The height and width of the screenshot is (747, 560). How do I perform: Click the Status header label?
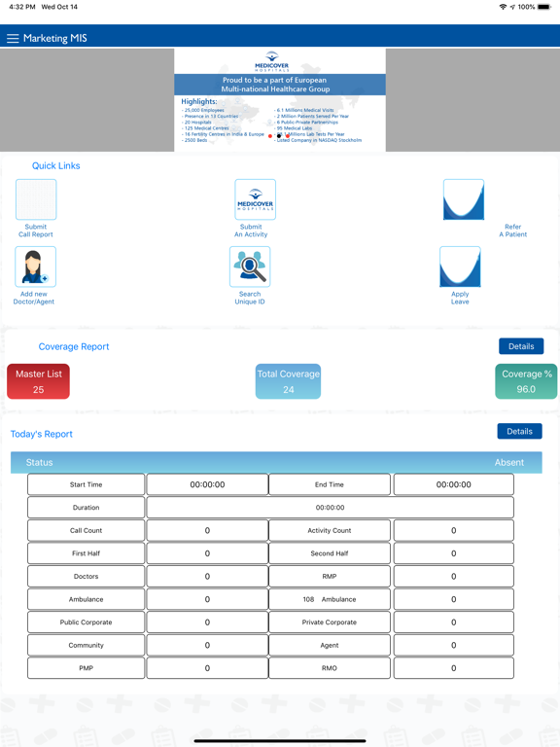40,463
